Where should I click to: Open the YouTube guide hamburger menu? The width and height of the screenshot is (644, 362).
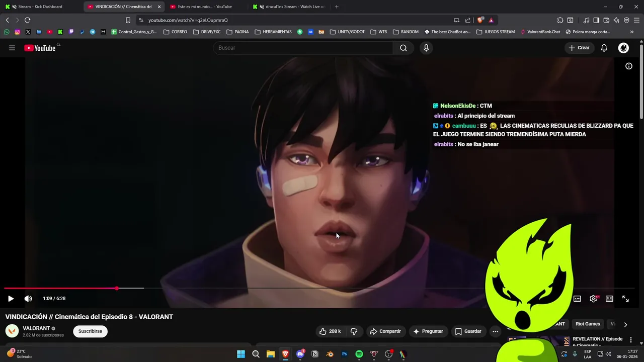pyautogui.click(x=12, y=48)
